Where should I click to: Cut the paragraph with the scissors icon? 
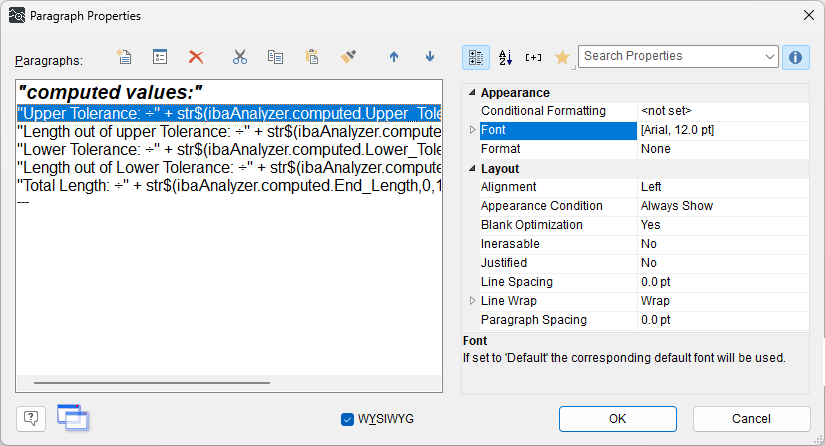240,57
